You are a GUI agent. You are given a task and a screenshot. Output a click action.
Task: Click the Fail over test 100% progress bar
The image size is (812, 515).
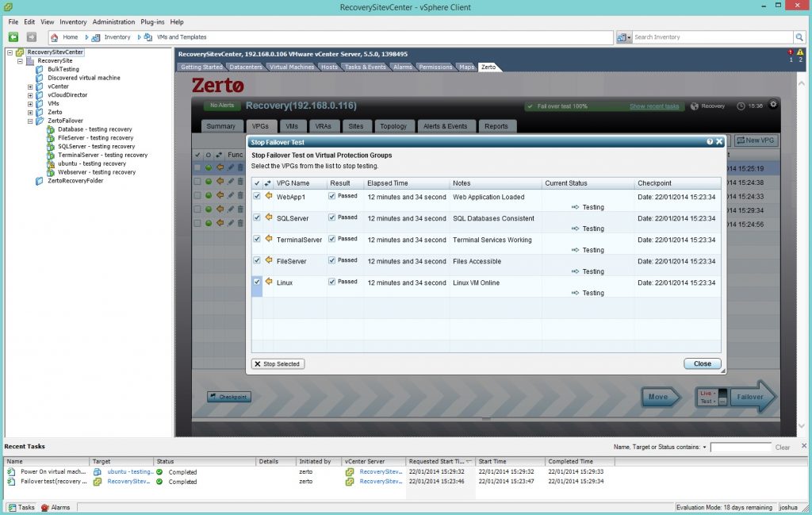coord(603,106)
